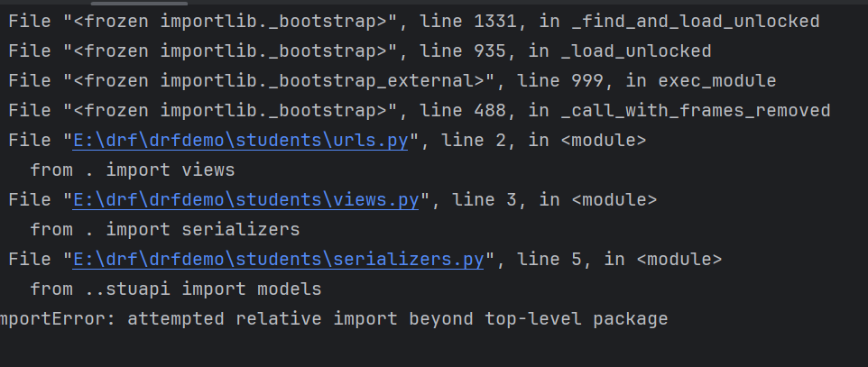Click the 'line 999, in exec_module' line
868x367 pixels.
(x=392, y=81)
